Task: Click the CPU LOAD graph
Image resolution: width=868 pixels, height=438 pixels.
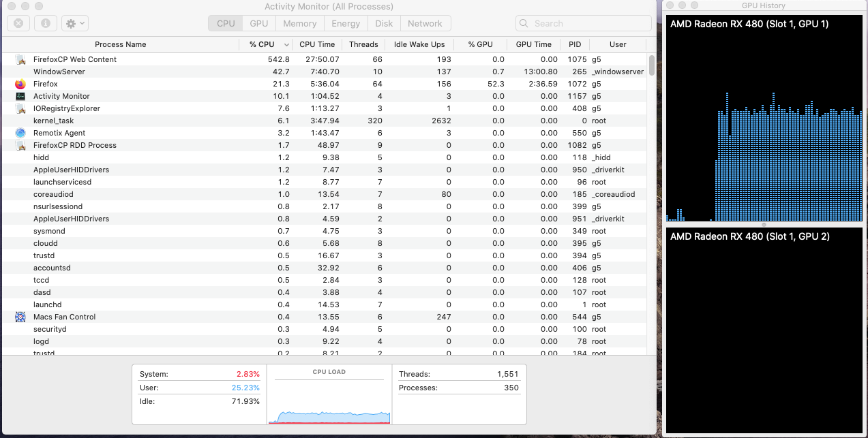Action: click(329, 402)
